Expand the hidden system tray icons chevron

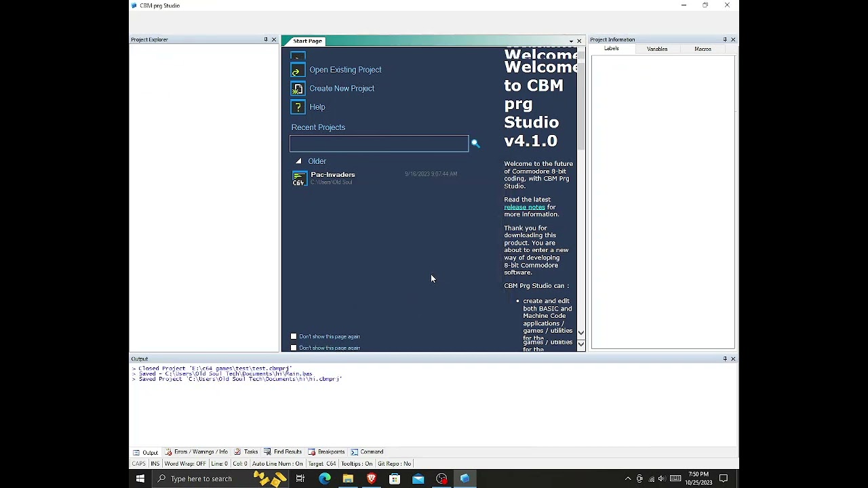click(628, 479)
